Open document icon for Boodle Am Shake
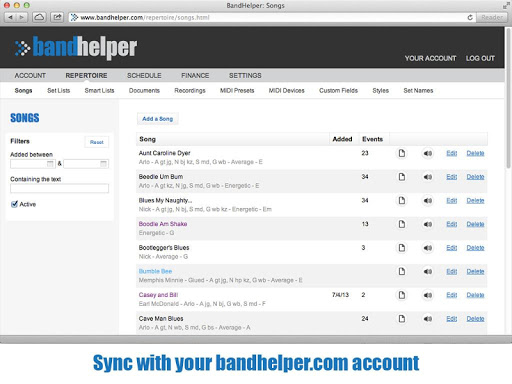 (x=402, y=224)
